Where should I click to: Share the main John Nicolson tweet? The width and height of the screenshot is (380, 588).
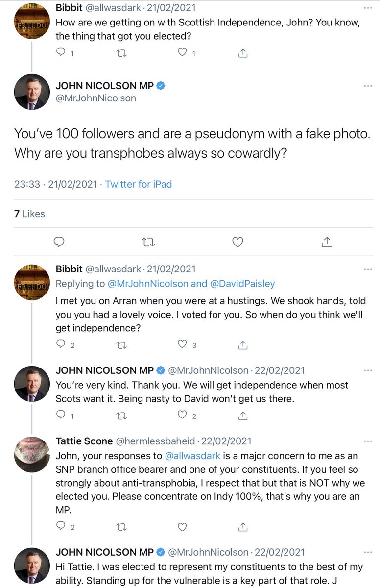coord(327,242)
